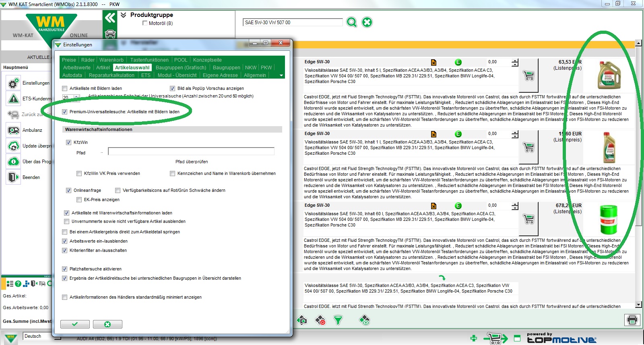Uncheck the KfzWin checkbox

69,142
